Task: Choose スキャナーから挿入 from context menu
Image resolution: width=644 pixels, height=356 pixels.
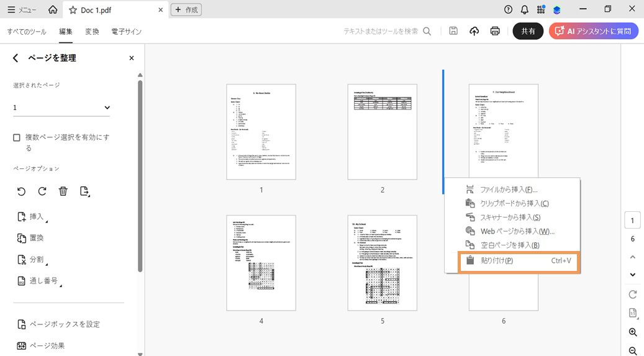Action: pyautogui.click(x=512, y=217)
